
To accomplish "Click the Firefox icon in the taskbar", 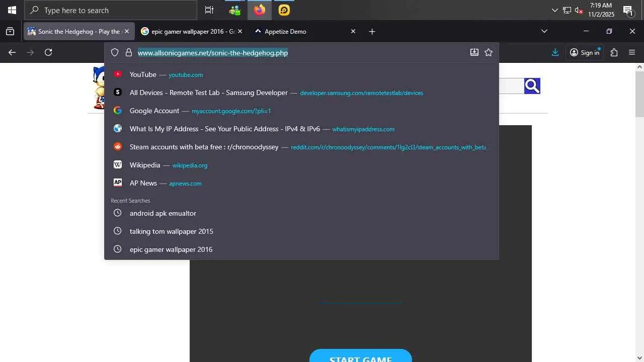I will (260, 10).
